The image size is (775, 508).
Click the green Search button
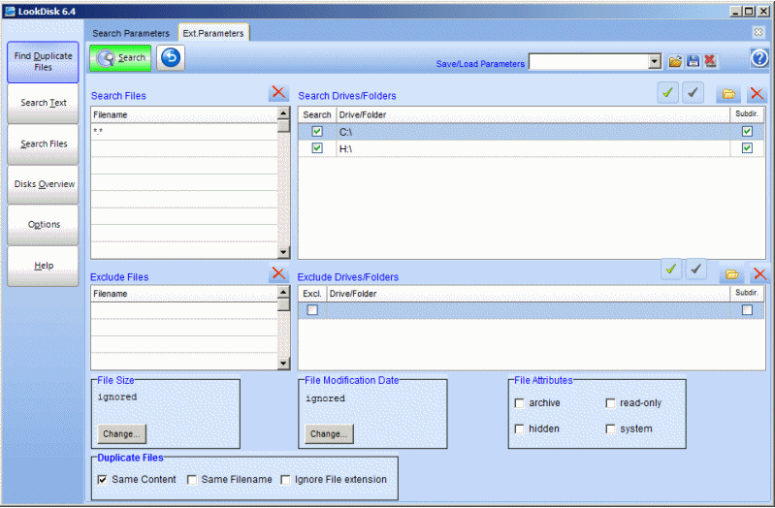pyautogui.click(x=120, y=58)
